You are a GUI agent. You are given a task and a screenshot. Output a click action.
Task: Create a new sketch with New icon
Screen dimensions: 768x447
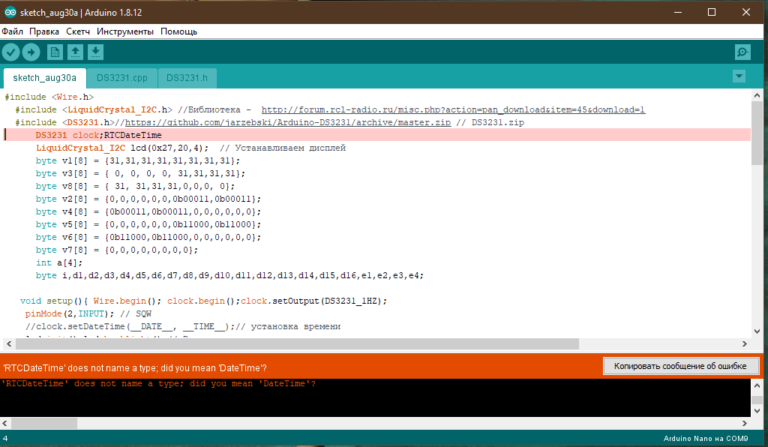pyautogui.click(x=56, y=52)
